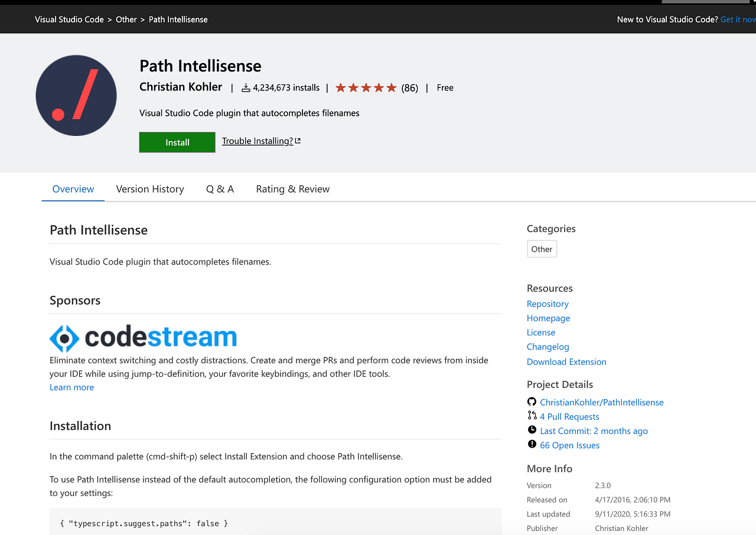Open the 4 Pull Requests link

point(569,416)
